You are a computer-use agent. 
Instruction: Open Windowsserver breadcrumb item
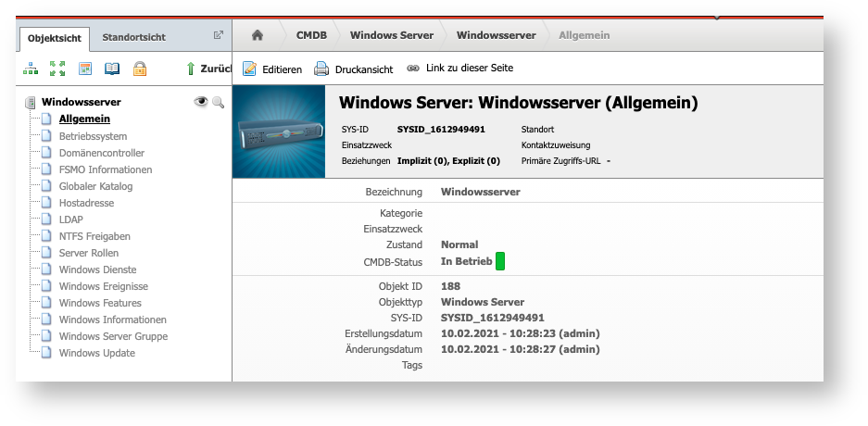point(496,35)
